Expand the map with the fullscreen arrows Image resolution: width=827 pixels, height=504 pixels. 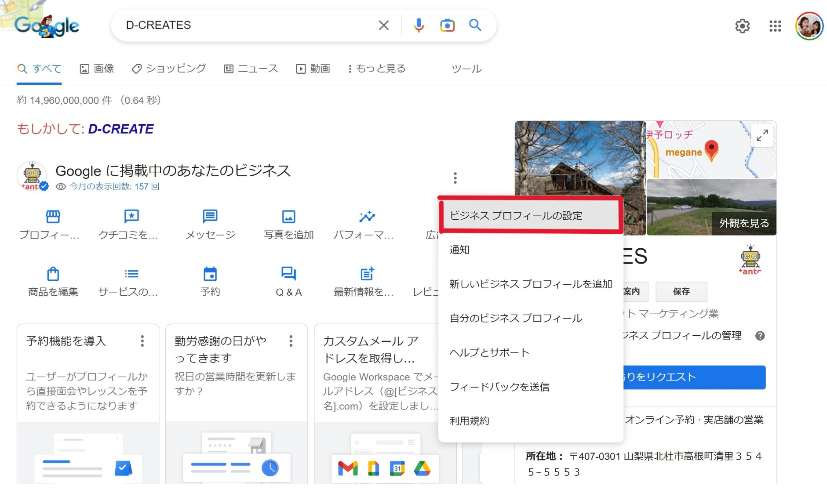click(x=762, y=135)
